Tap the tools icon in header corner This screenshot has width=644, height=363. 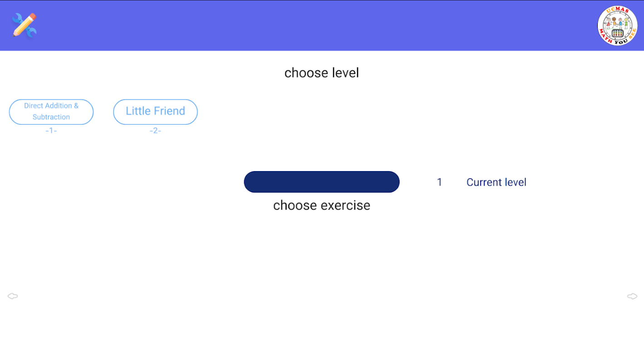(x=24, y=25)
